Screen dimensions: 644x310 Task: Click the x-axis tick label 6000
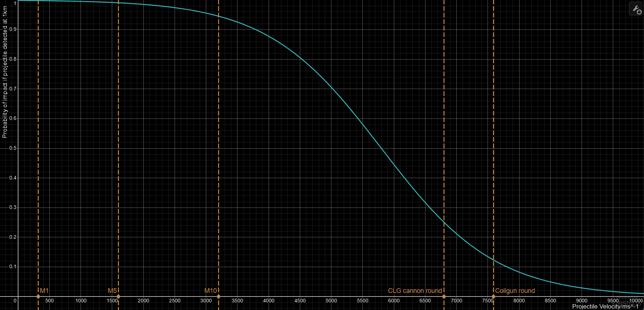394,301
